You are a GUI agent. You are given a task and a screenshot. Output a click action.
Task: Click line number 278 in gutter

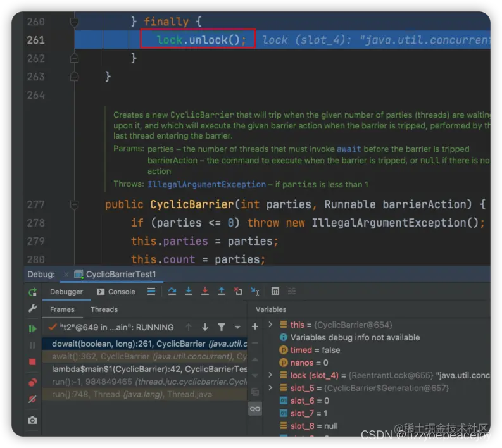[36, 223]
